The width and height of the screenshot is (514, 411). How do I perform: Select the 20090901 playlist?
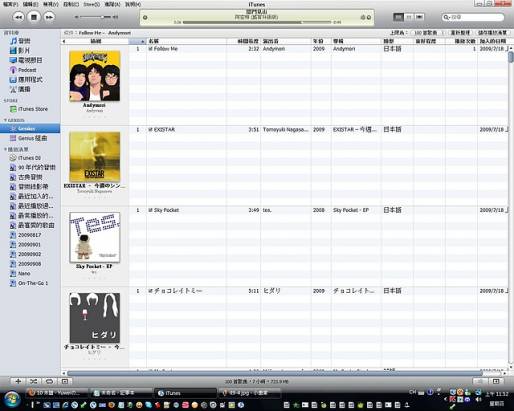25,245
